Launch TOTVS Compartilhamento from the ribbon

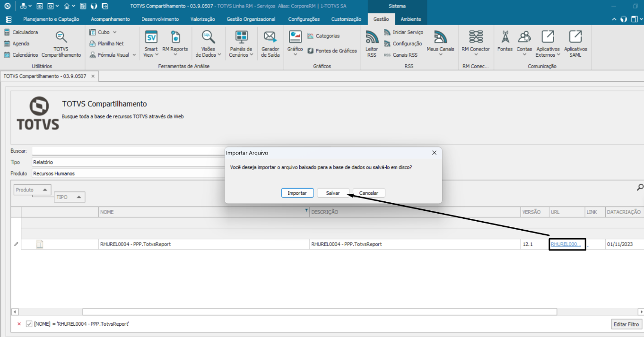[x=61, y=44]
